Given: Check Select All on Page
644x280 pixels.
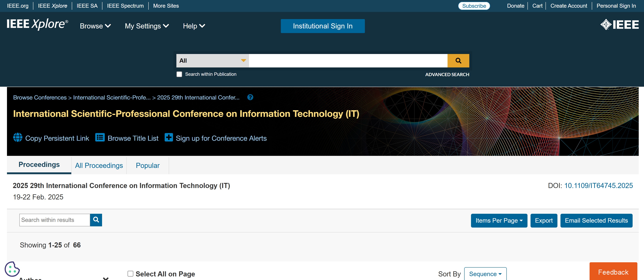Looking at the screenshot, I should 130,274.
